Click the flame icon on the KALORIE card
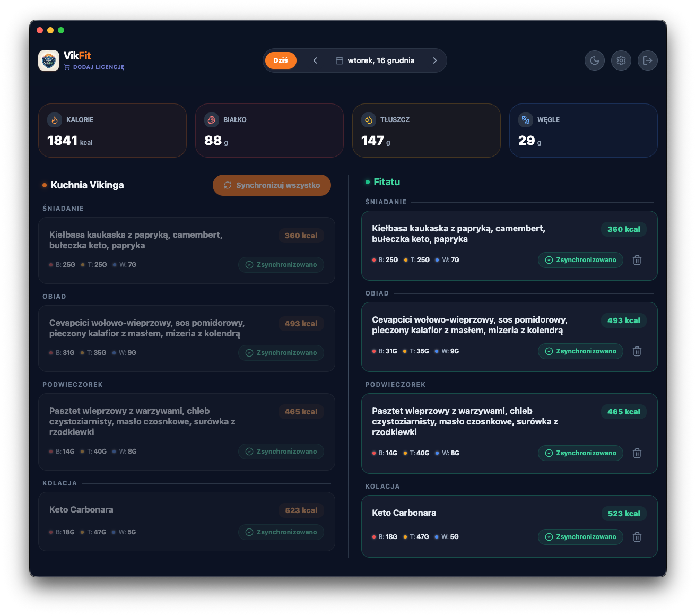This screenshot has height=616, width=696. (55, 120)
